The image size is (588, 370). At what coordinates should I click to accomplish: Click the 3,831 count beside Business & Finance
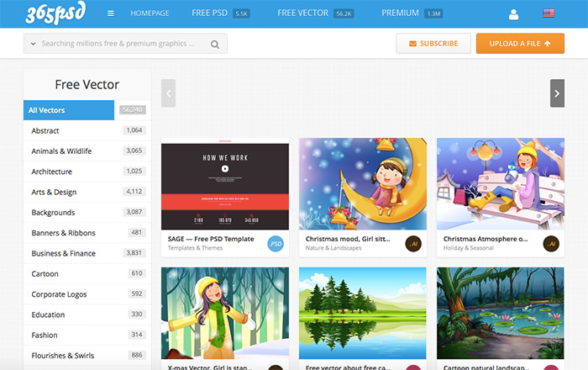coord(134,253)
